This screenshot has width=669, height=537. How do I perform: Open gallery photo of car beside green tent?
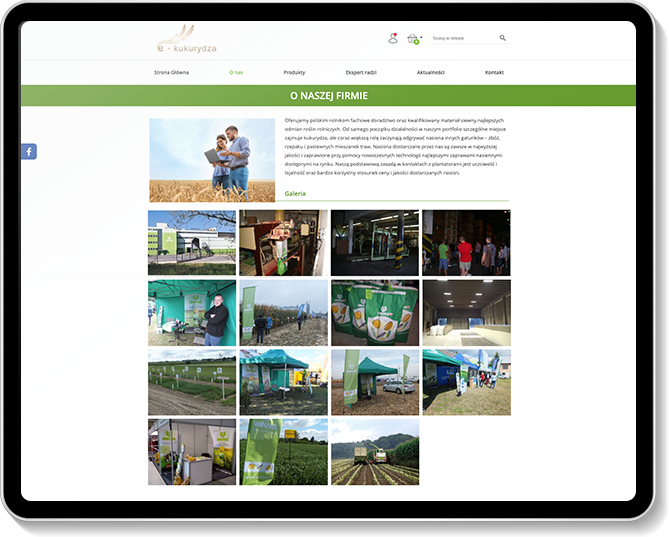click(375, 381)
